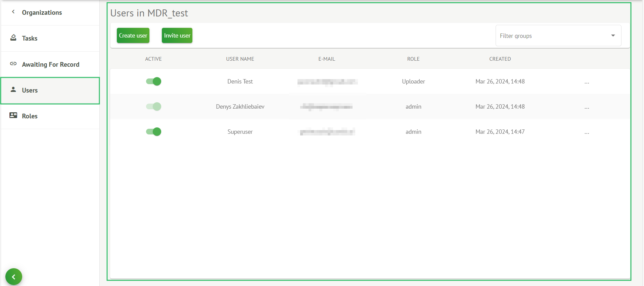Go to the Tasks menu item

point(30,38)
